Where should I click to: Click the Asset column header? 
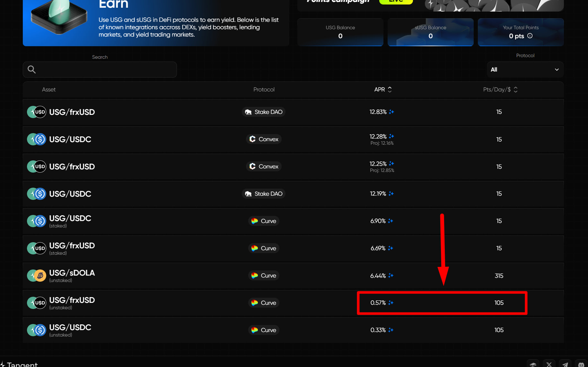pos(49,90)
